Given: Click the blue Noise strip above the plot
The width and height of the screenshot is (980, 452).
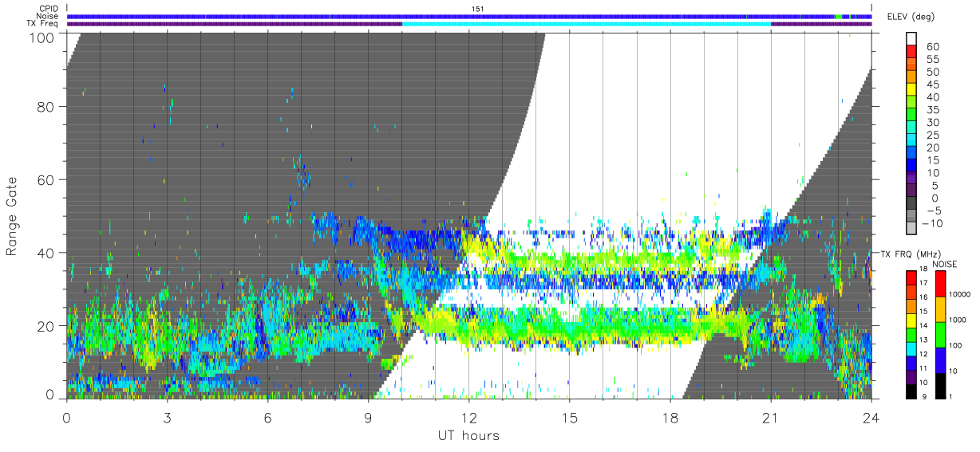Looking at the screenshot, I should pos(469,16).
